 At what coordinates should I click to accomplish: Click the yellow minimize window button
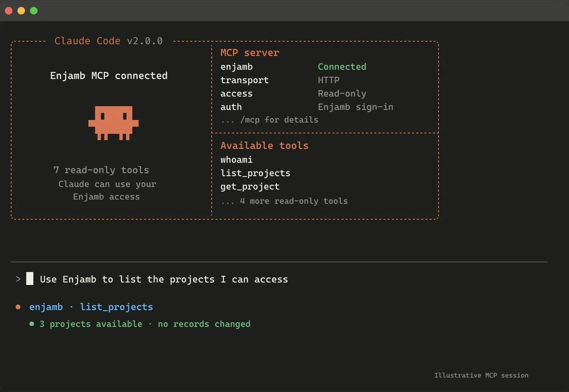point(21,11)
